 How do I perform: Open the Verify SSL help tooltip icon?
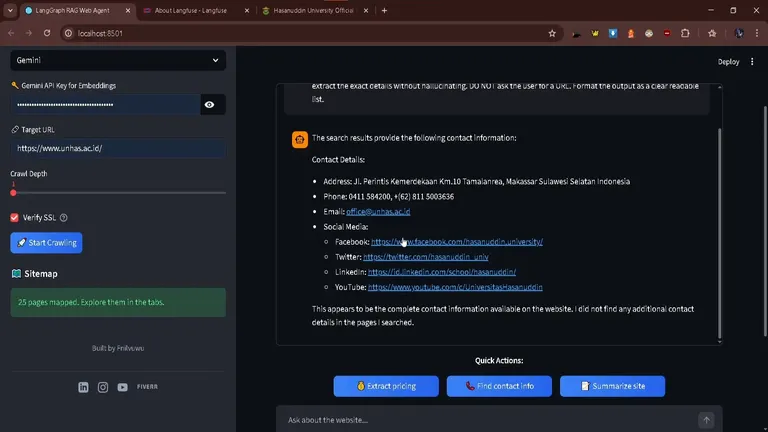tap(64, 217)
